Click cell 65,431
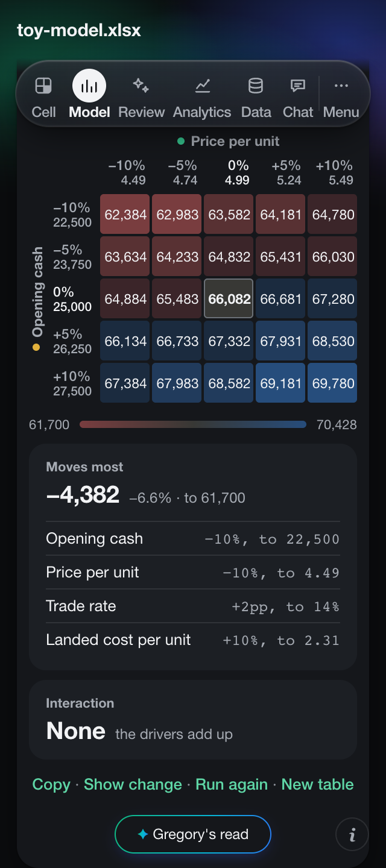This screenshot has width=386, height=868. [281, 256]
